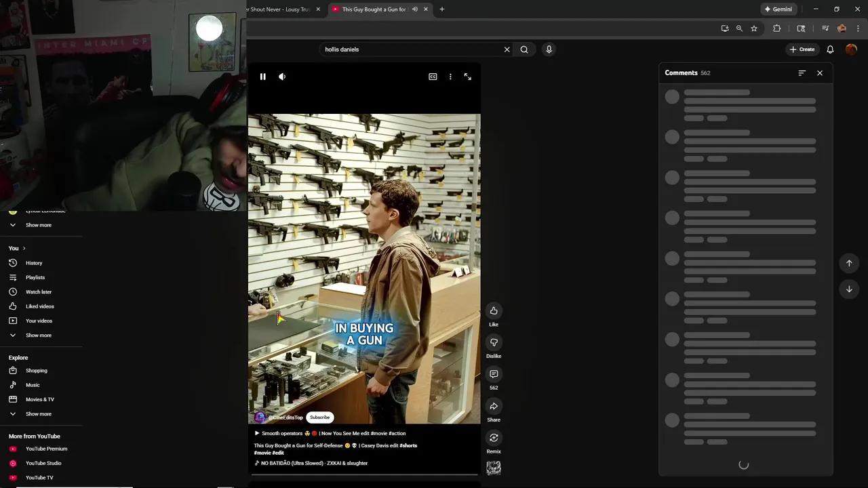Open YouTube notifications bell
This screenshot has width=868, height=488.
click(x=830, y=49)
